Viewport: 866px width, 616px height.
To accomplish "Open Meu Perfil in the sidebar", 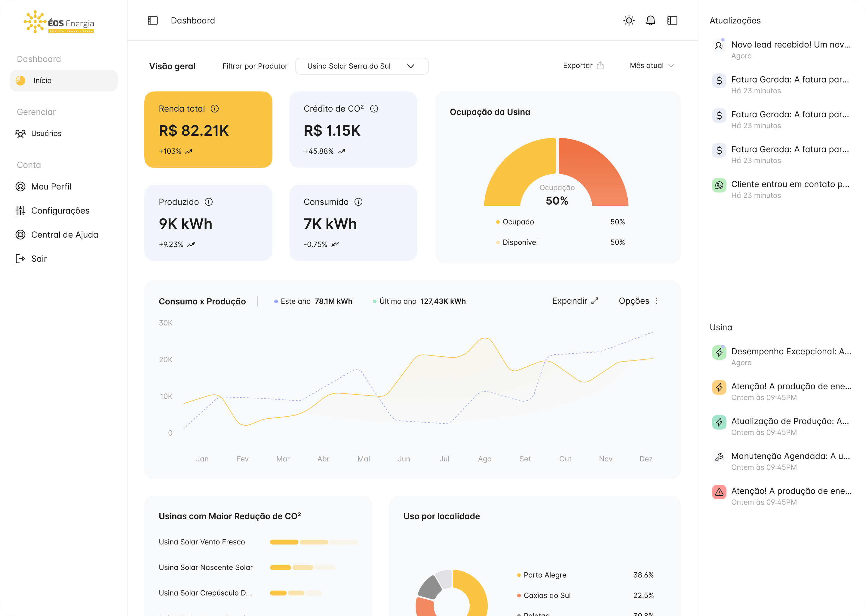I will point(43,186).
